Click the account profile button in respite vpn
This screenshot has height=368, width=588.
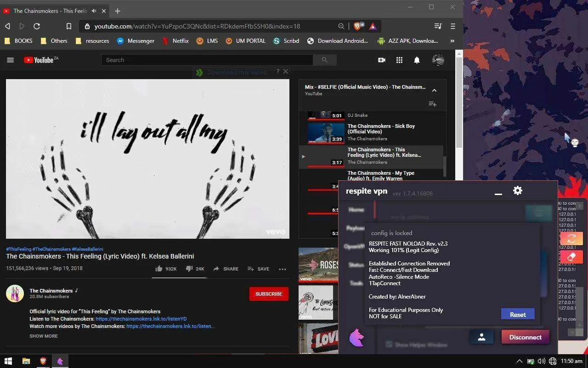(481, 337)
